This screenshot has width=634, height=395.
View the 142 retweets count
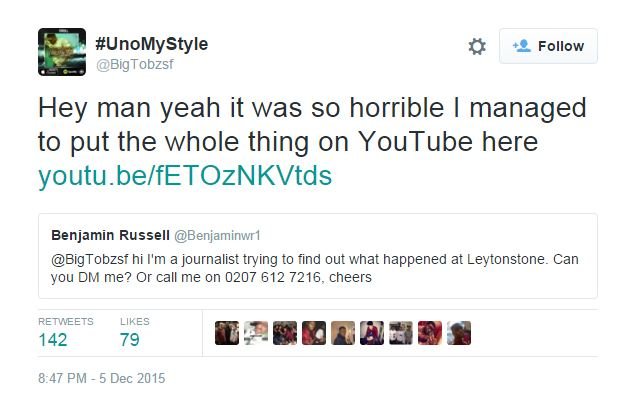tap(53, 340)
